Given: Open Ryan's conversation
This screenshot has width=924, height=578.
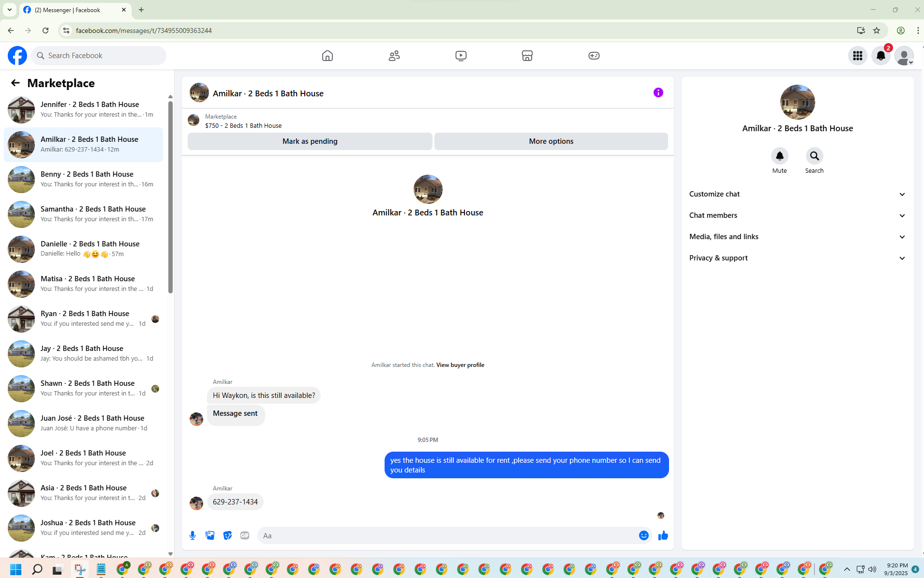Looking at the screenshot, I should 83,319.
